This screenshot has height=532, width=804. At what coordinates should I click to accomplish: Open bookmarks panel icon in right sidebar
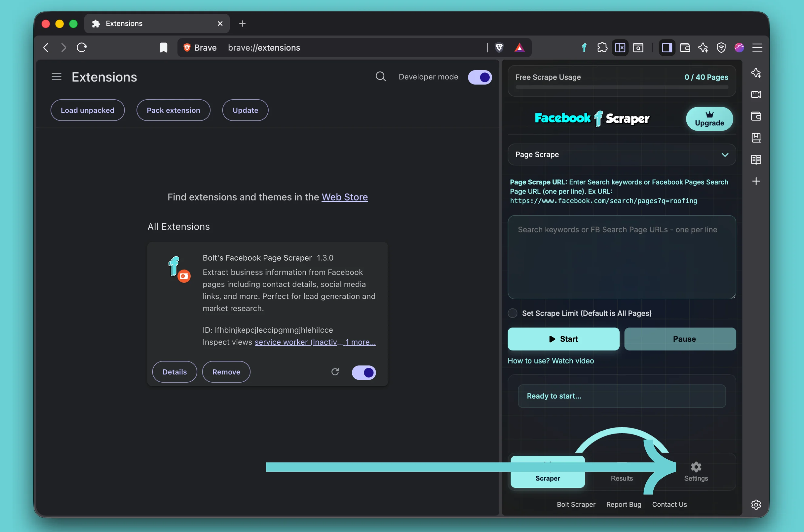click(x=756, y=138)
